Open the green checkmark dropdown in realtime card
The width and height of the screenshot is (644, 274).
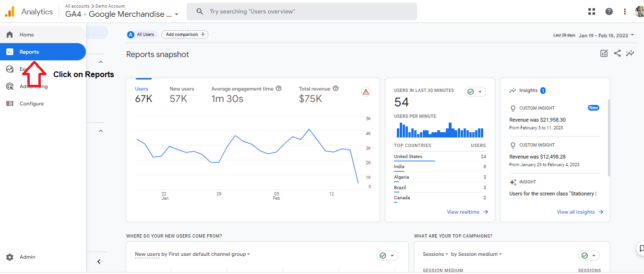[475, 91]
